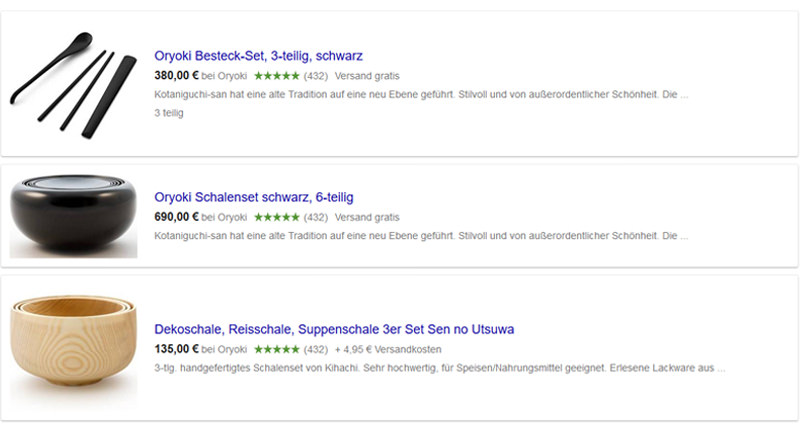This screenshot has height=433, width=800.
Task: Click the (432) review count of the Schalenset
Action: pyautogui.click(x=316, y=217)
